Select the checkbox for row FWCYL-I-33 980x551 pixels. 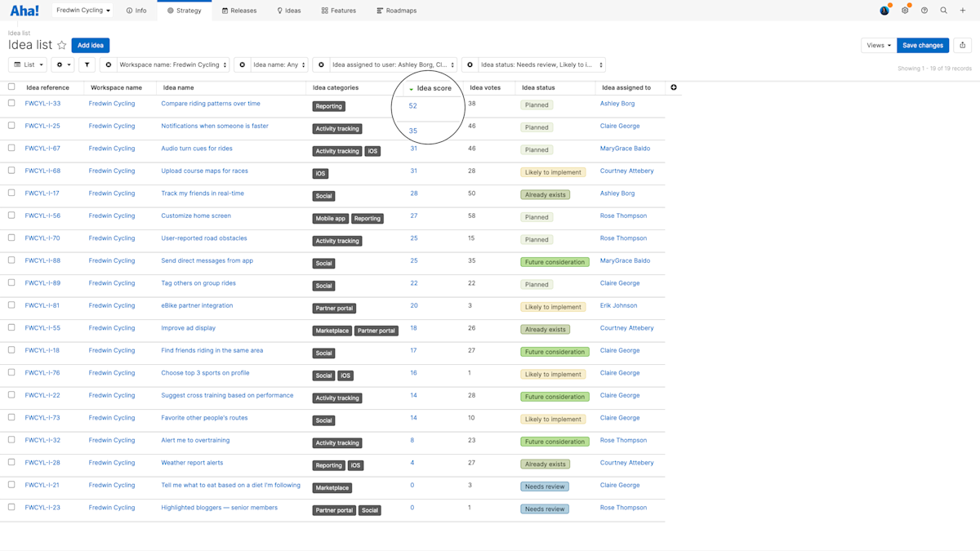click(x=11, y=104)
